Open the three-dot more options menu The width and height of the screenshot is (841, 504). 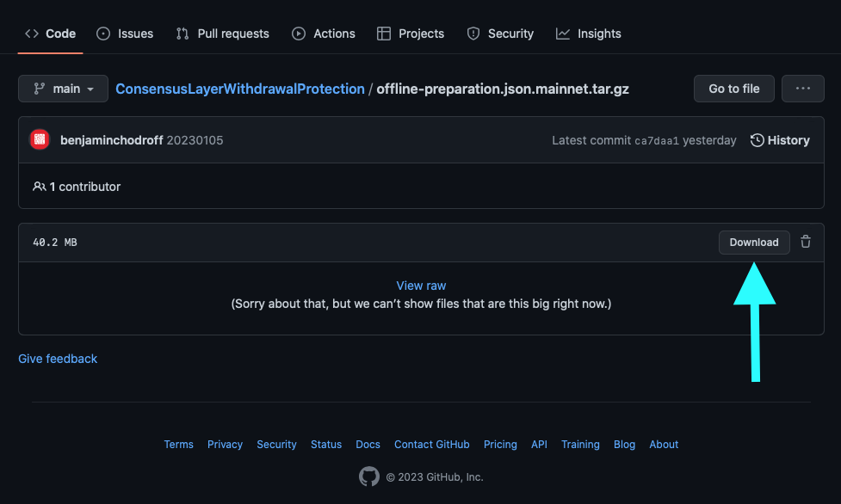tap(803, 89)
